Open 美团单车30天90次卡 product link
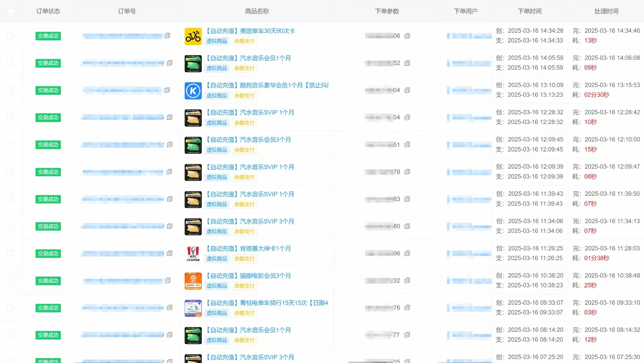Screen dimensions: 644x363 pos(250,31)
